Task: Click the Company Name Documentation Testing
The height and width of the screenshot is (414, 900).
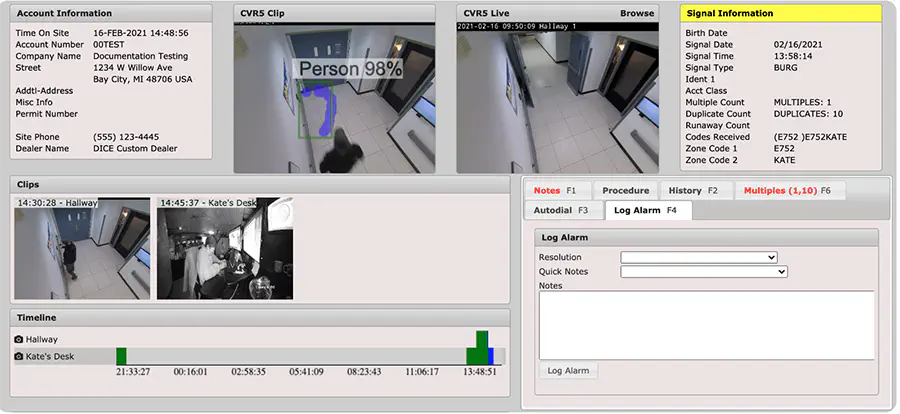Action: point(141,56)
